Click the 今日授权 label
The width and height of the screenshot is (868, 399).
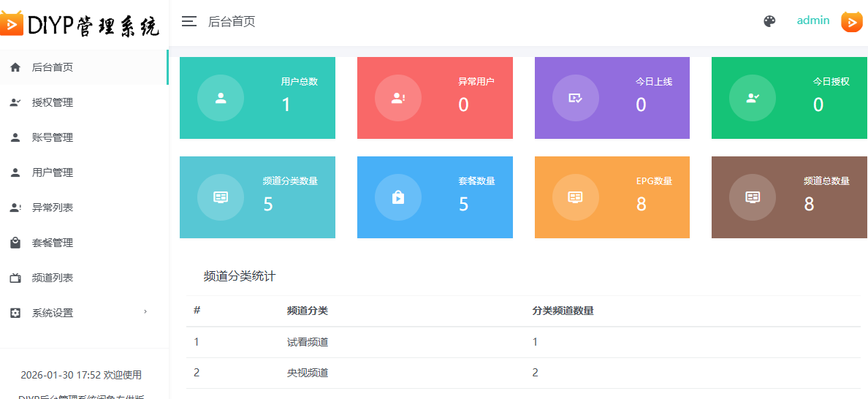pyautogui.click(x=831, y=81)
